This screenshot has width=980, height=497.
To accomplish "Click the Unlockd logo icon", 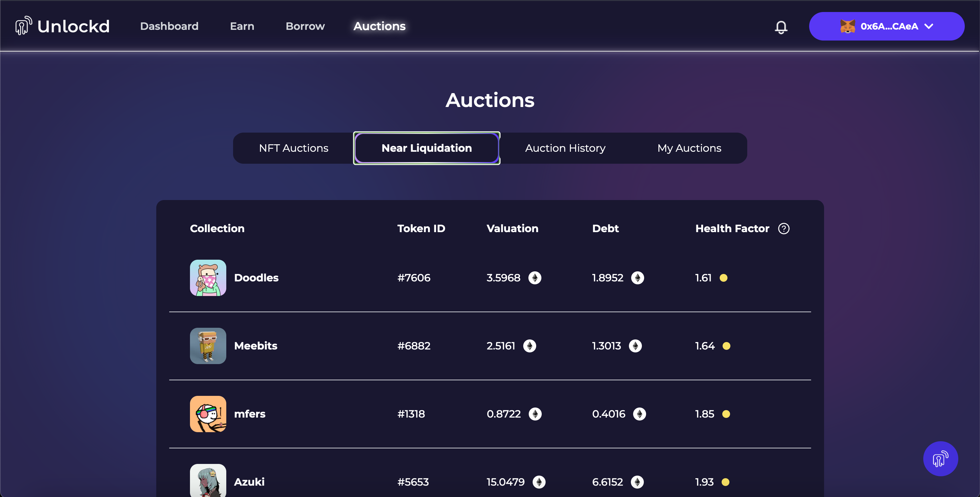I will coord(24,26).
